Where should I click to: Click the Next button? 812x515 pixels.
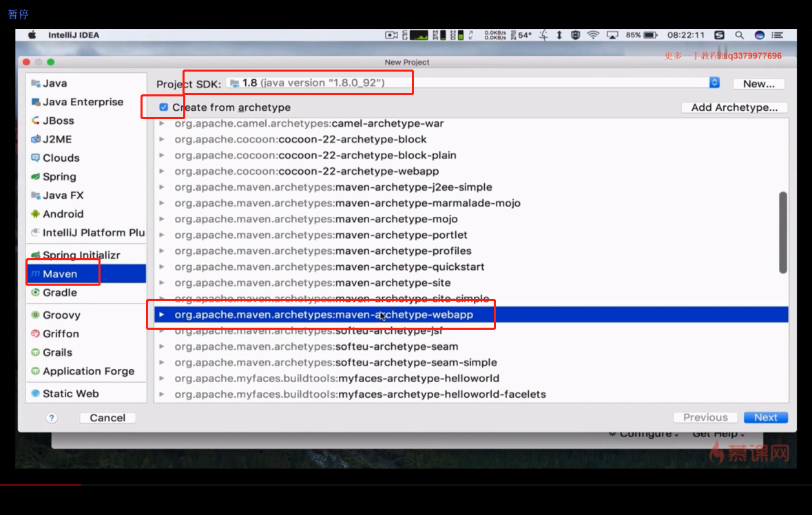coord(765,417)
